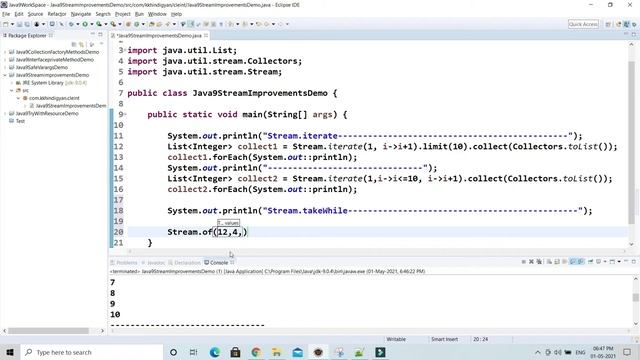This screenshot has height=360, width=640.
Task: Click the Remove Launch X icon in Console
Action: [531, 262]
